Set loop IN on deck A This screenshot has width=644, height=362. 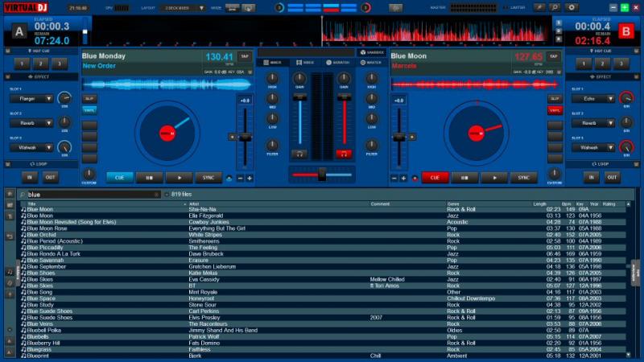click(x=30, y=177)
